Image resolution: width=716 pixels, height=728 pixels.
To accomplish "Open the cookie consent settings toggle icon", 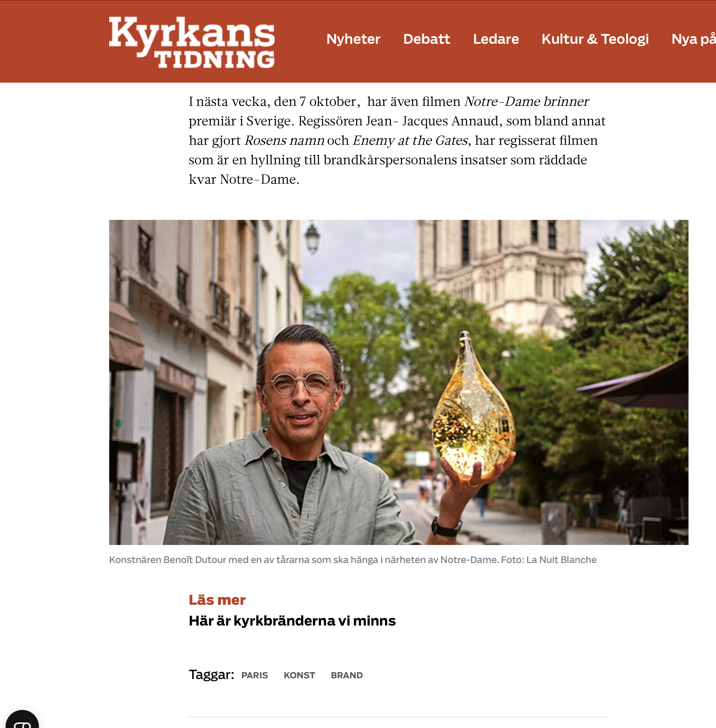I will tap(22, 720).
